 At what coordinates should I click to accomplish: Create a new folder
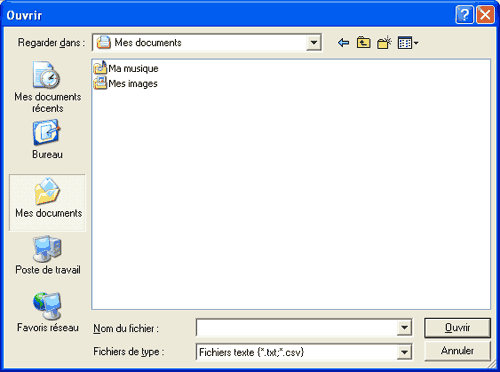click(x=384, y=43)
